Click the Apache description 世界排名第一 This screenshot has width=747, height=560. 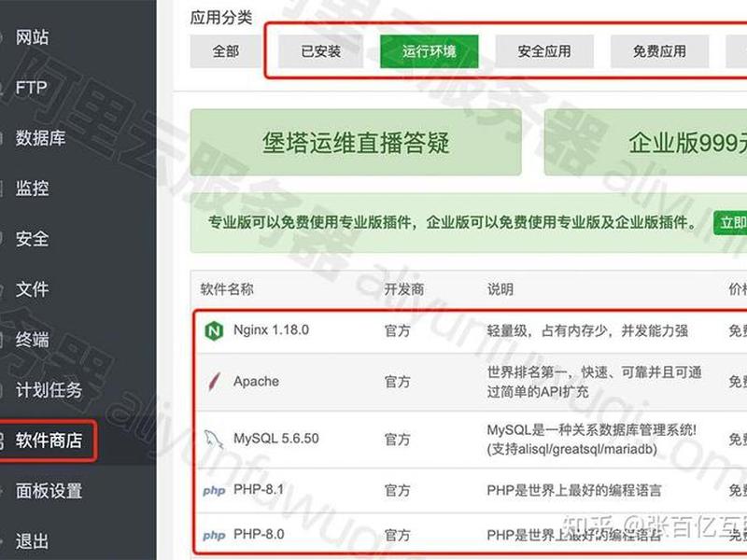pyautogui.click(x=594, y=382)
